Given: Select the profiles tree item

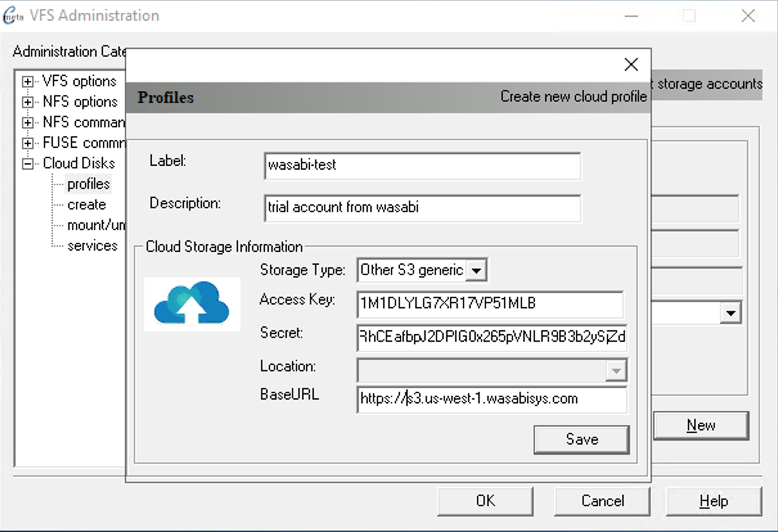Looking at the screenshot, I should click(89, 184).
